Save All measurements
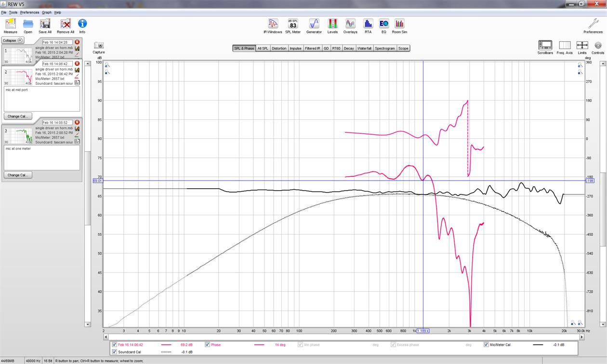The width and height of the screenshot is (607, 364). click(x=45, y=26)
